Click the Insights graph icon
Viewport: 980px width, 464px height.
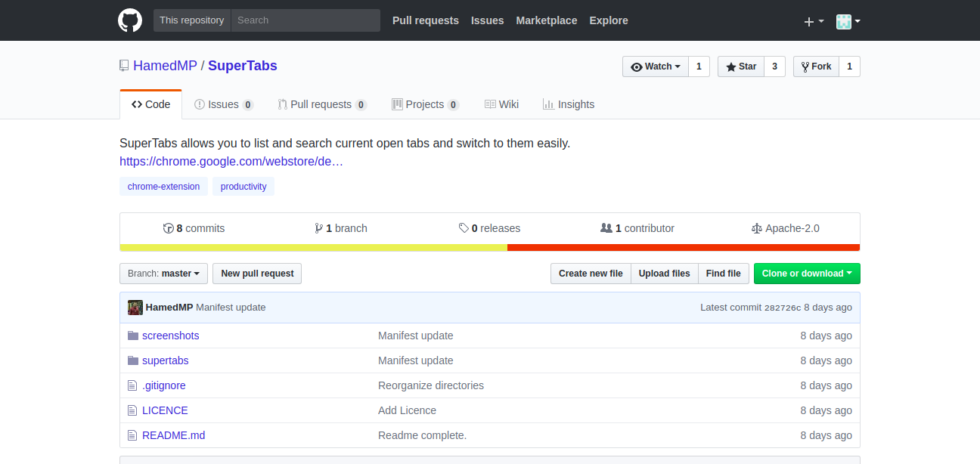point(548,104)
